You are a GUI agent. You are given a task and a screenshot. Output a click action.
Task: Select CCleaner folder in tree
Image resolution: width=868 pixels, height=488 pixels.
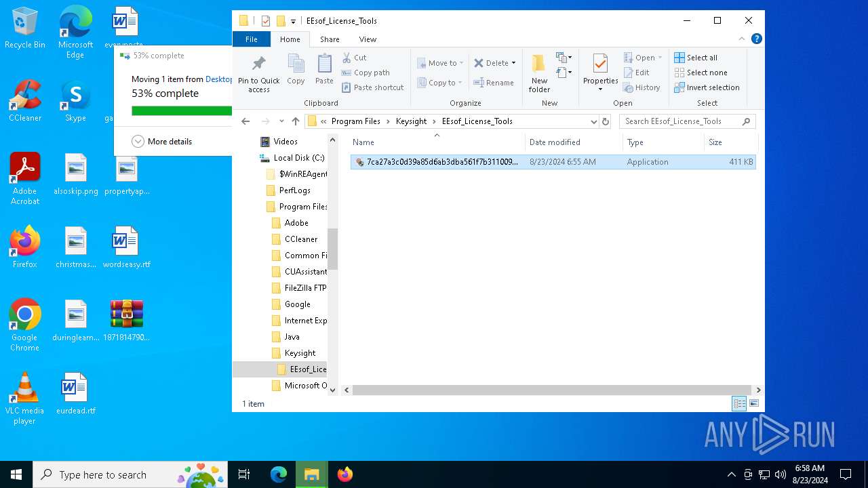(300, 239)
